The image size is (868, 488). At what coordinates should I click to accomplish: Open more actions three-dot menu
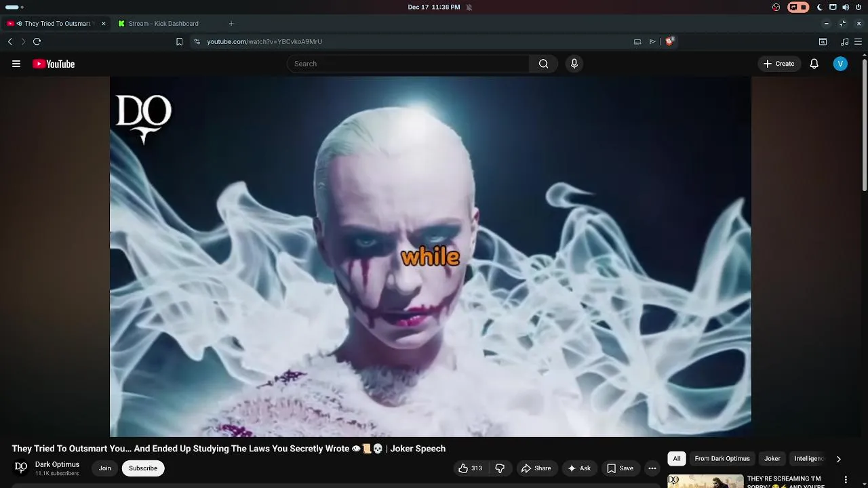652,468
